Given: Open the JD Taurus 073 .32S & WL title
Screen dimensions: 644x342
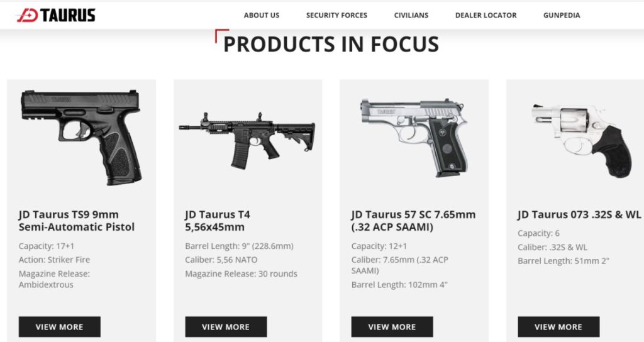Looking at the screenshot, I should coord(579,214).
